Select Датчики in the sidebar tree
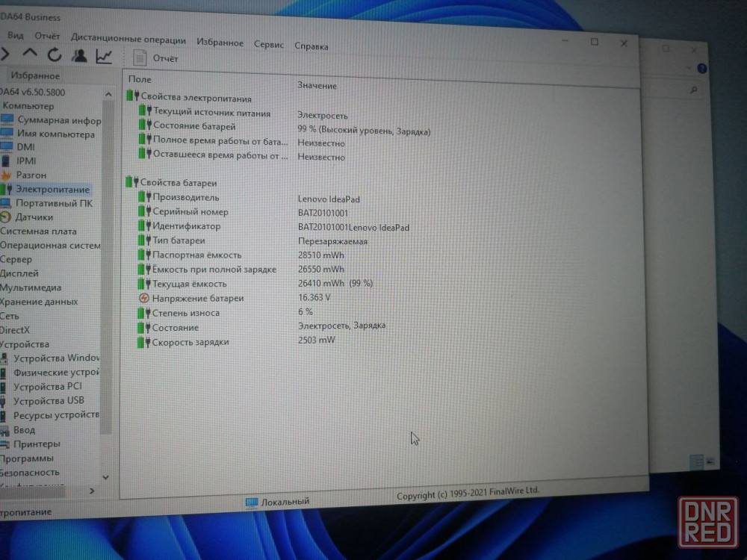 click(x=34, y=217)
